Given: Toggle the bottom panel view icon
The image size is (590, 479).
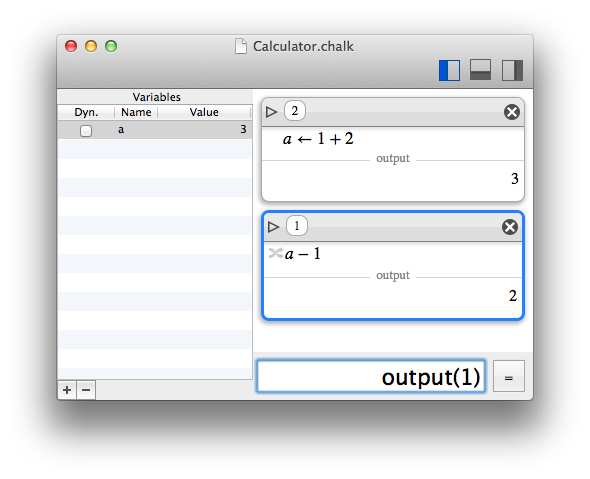Looking at the screenshot, I should (481, 70).
